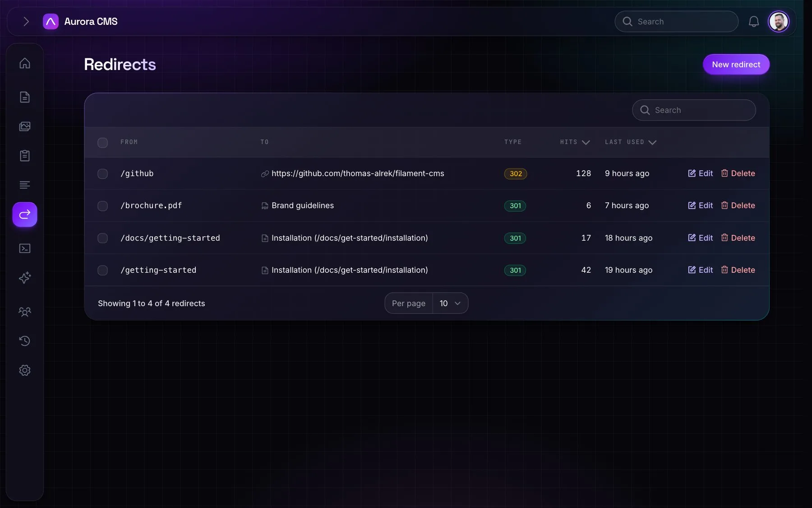Open notifications bell icon

(x=754, y=21)
